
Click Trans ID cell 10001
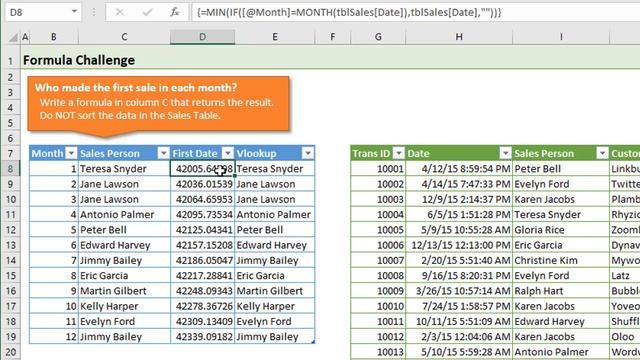378,169
